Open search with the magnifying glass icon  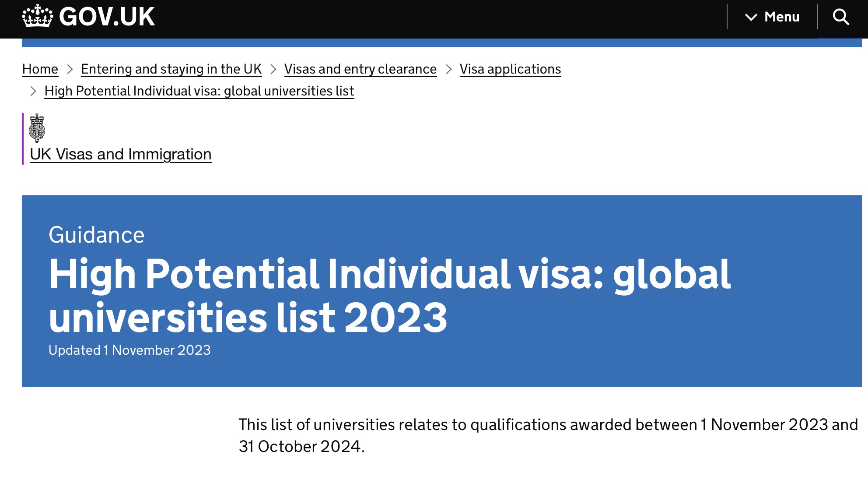coord(840,17)
